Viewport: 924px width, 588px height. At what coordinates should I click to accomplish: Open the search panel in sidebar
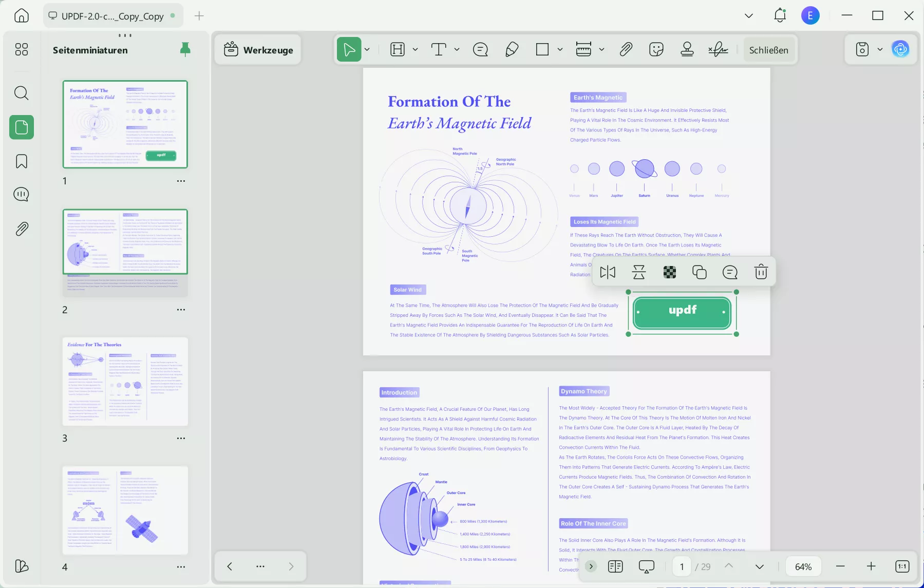[22, 93]
